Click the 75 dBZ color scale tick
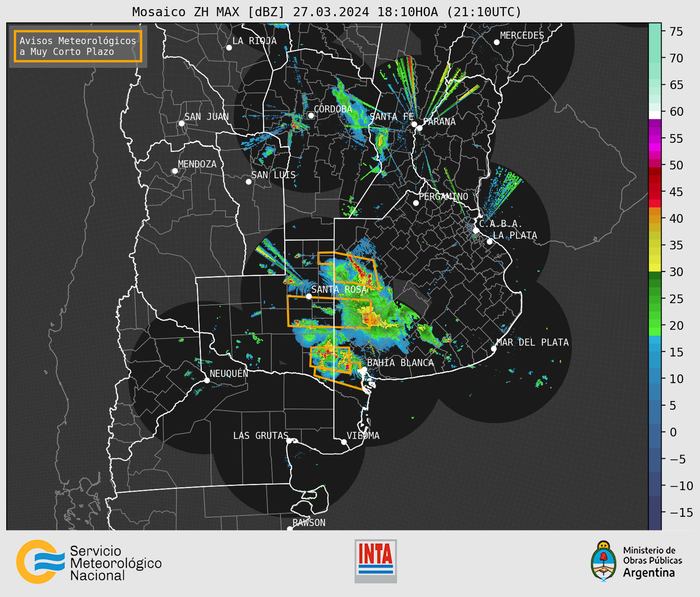Viewport: 700px width, 597px height. [x=677, y=32]
